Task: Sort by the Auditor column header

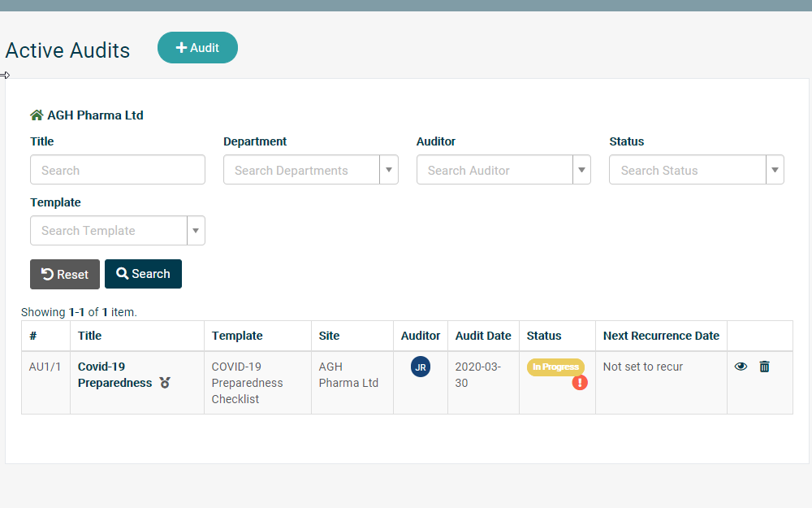Action: [x=421, y=336]
